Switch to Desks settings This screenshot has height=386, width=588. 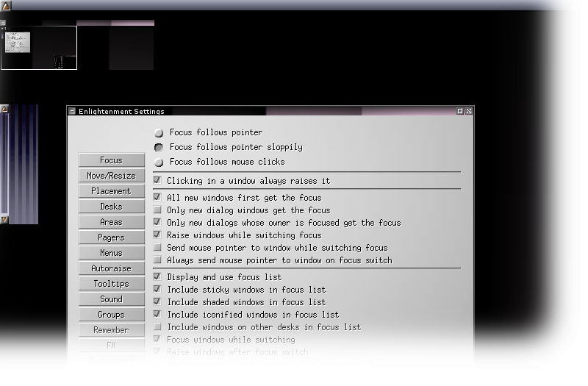click(112, 207)
